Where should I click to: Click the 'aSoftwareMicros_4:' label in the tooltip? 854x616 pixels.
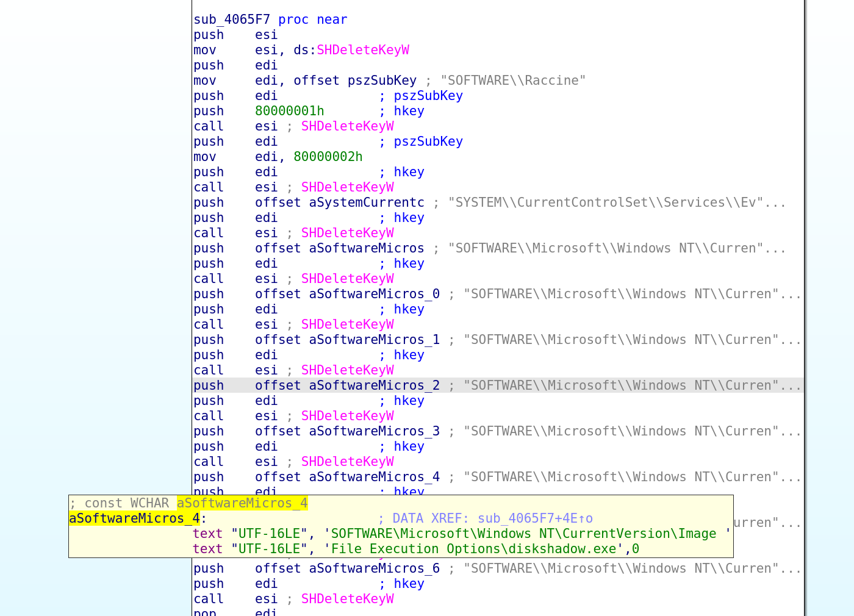(x=138, y=518)
